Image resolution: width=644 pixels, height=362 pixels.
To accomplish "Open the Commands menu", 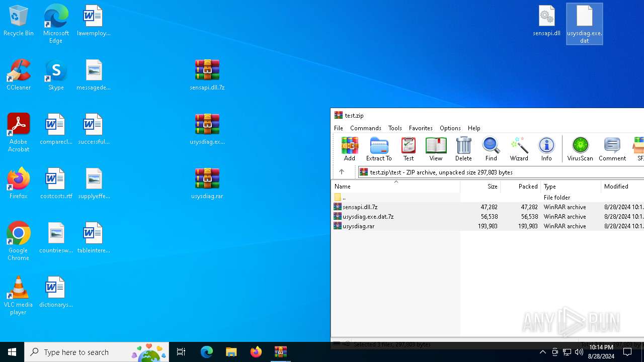I will 366,128.
